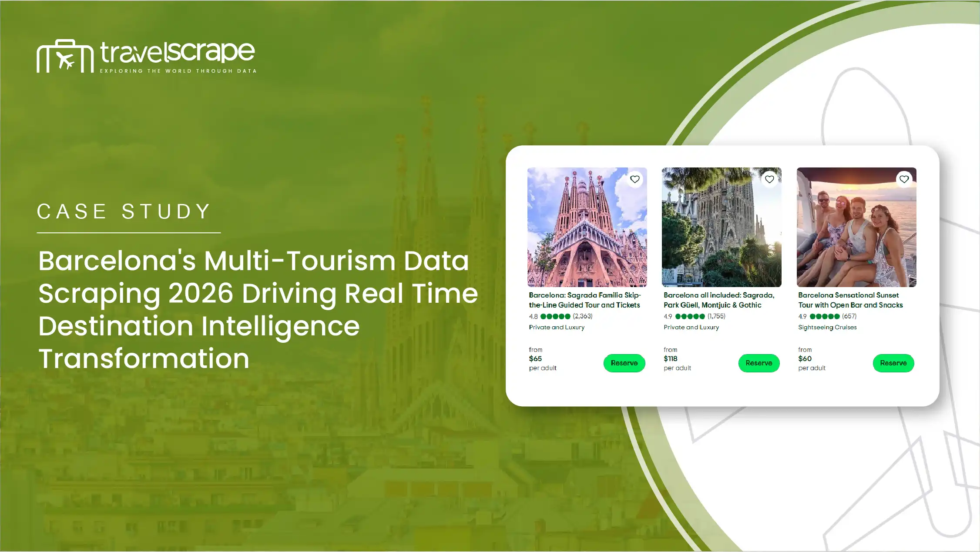The width and height of the screenshot is (980, 552).
Task: Click 'Private and Luxury' under Skip-the-Line tour
Action: click(x=557, y=327)
